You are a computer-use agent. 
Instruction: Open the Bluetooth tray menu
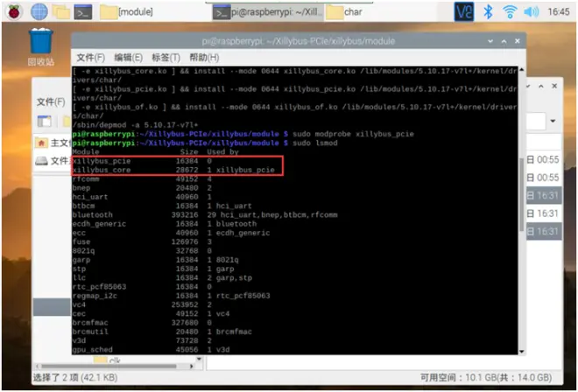[488, 12]
